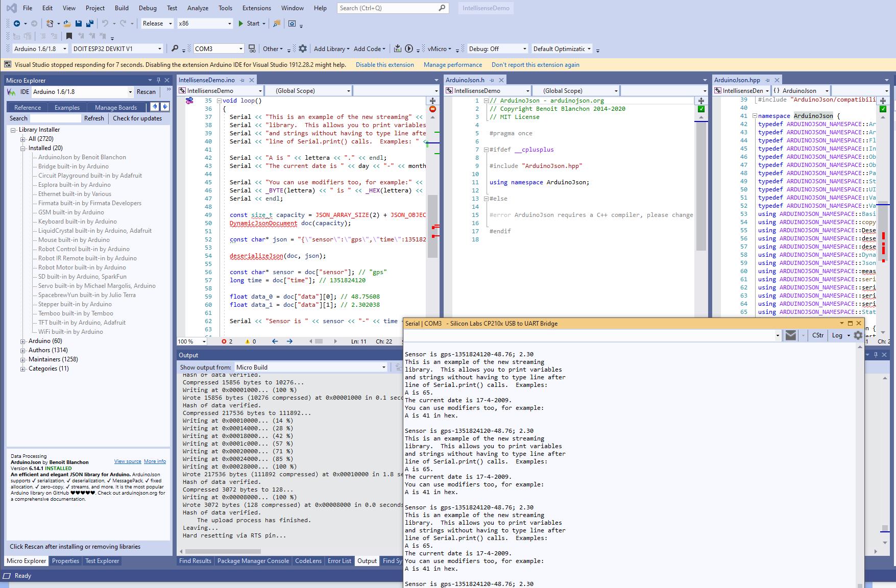Open the x86 platform dropdown
This screenshot has height=588, width=896.
[204, 23]
